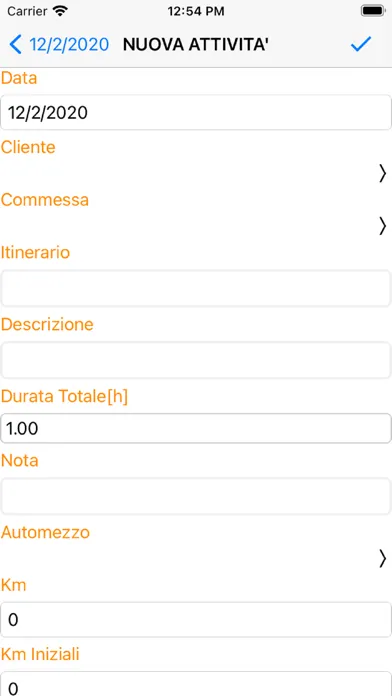392x696 pixels.
Task: Tap the 12:54 PM status bar clock
Action: tap(196, 12)
